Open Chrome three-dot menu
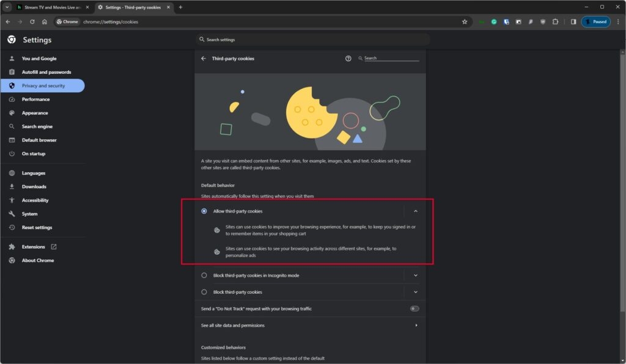 618,22
